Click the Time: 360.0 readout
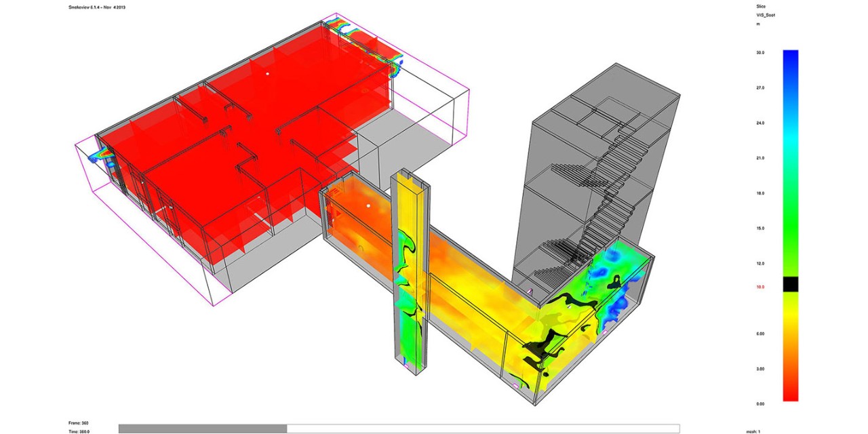This screenshot has height=434, width=868. (x=79, y=431)
